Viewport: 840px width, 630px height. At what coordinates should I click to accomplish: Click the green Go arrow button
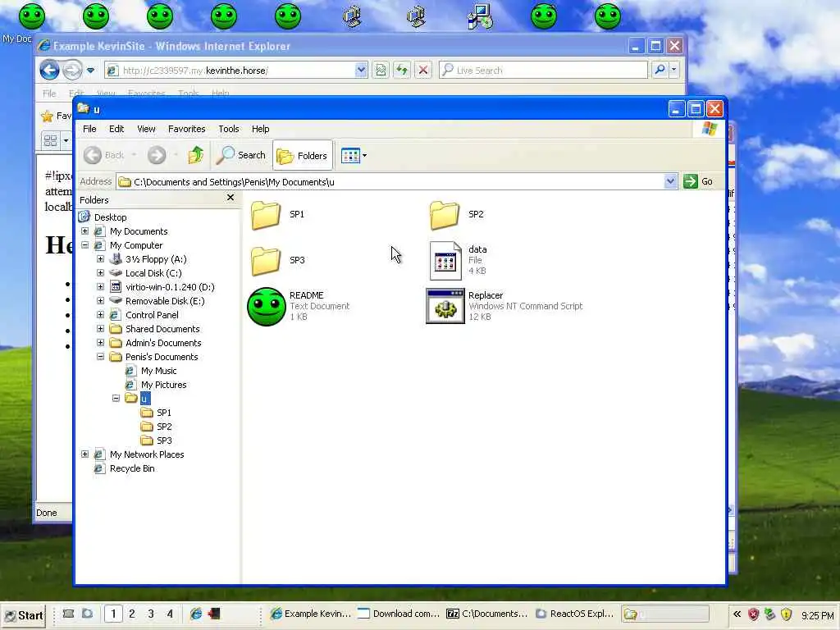point(691,181)
